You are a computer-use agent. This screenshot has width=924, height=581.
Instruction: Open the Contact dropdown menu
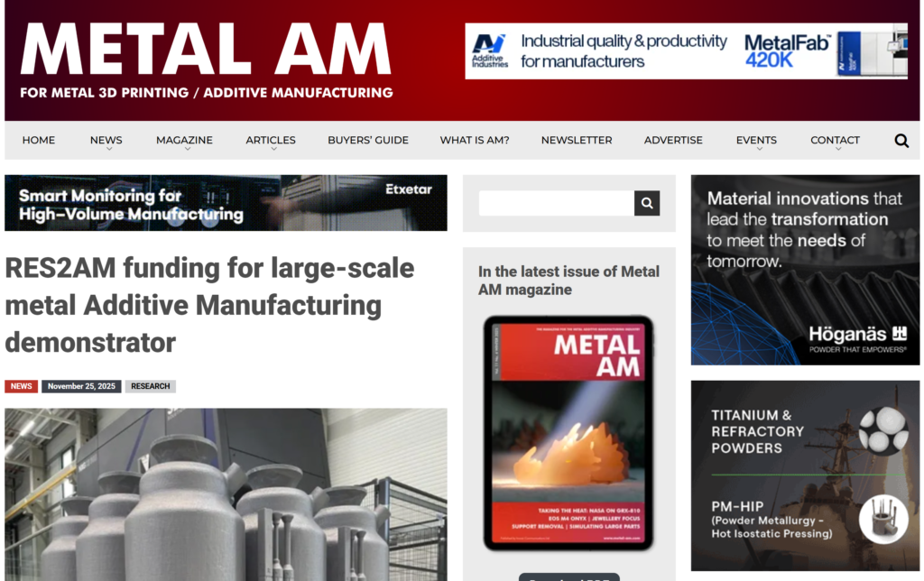click(835, 141)
